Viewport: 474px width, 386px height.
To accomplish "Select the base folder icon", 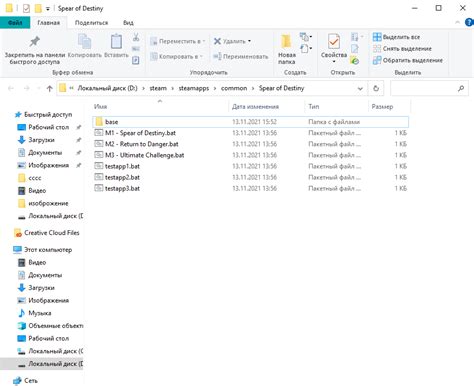I will pos(99,122).
